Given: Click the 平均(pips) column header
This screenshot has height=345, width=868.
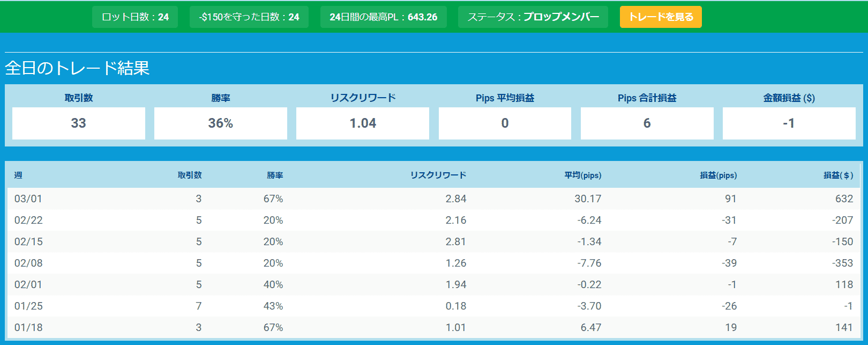Looking at the screenshot, I should (x=583, y=175).
